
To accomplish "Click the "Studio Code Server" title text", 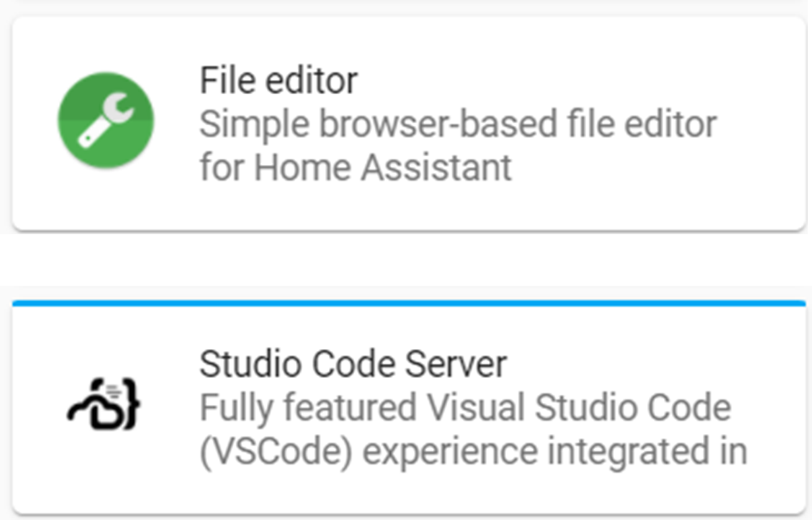I will [x=353, y=364].
